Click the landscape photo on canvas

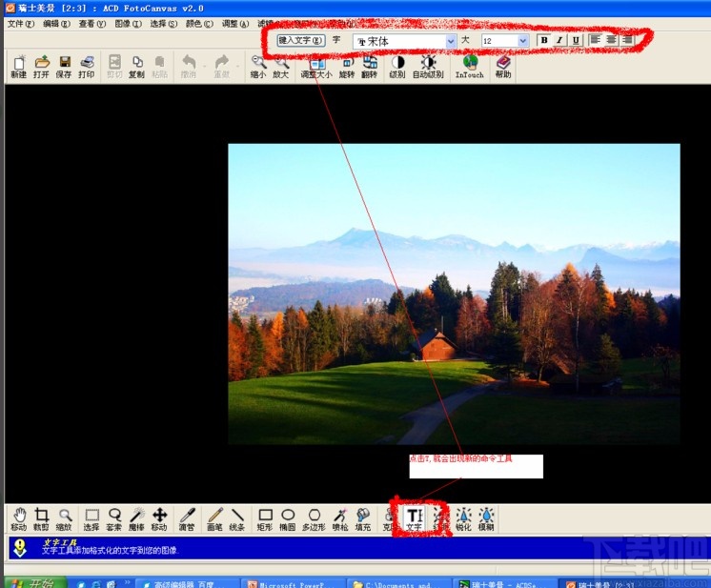454,294
